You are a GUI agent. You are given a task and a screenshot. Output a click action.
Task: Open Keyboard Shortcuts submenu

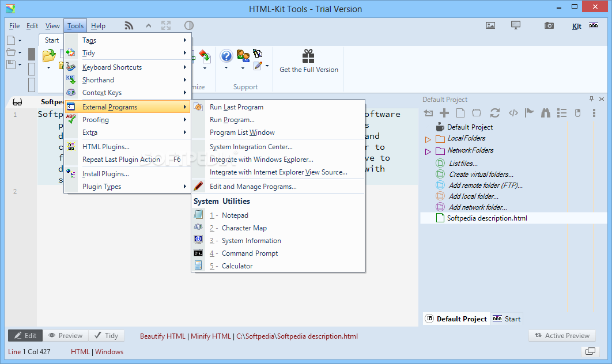(x=128, y=67)
